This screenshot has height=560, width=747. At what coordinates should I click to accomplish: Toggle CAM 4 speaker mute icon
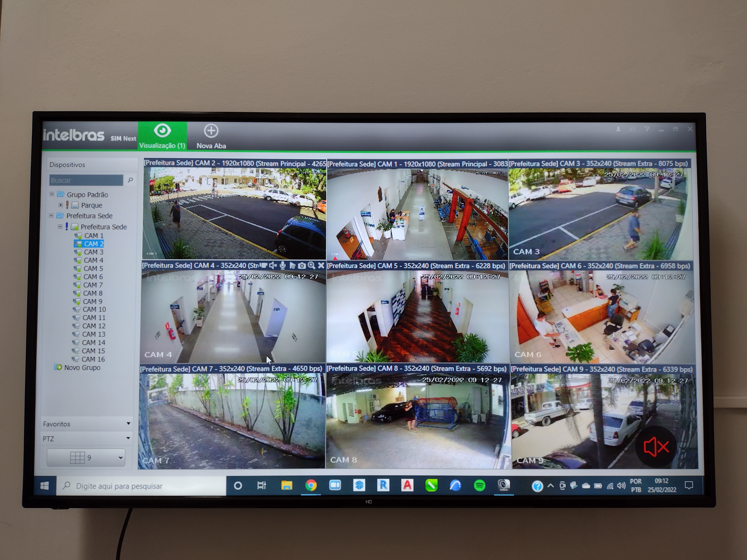pos(273,265)
